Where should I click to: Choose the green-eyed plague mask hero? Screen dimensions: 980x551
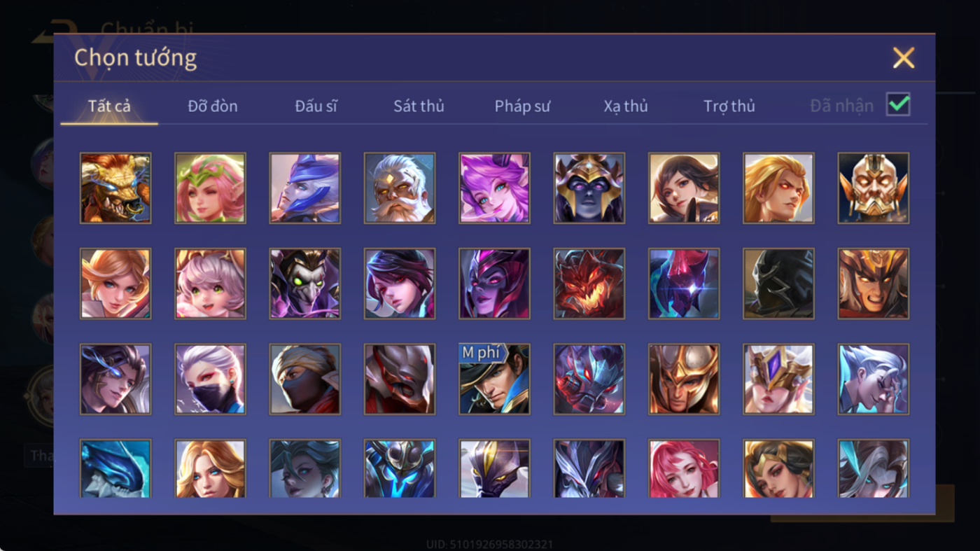coord(305,284)
